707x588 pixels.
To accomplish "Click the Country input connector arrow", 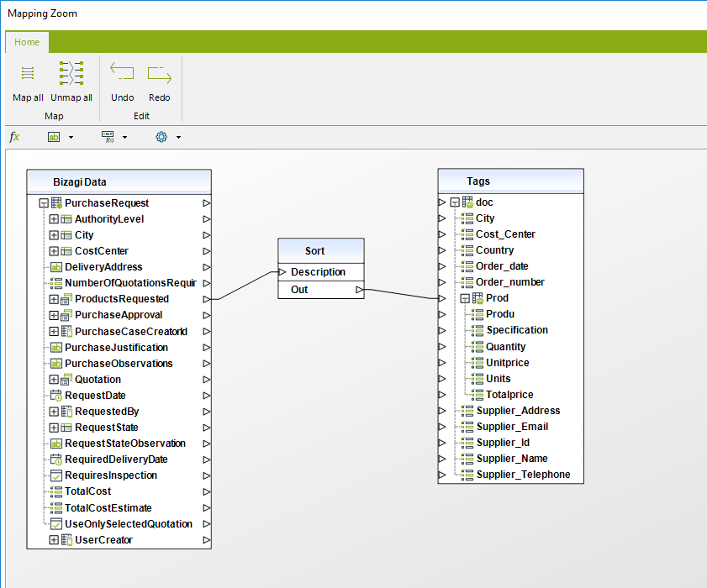I will click(x=442, y=250).
